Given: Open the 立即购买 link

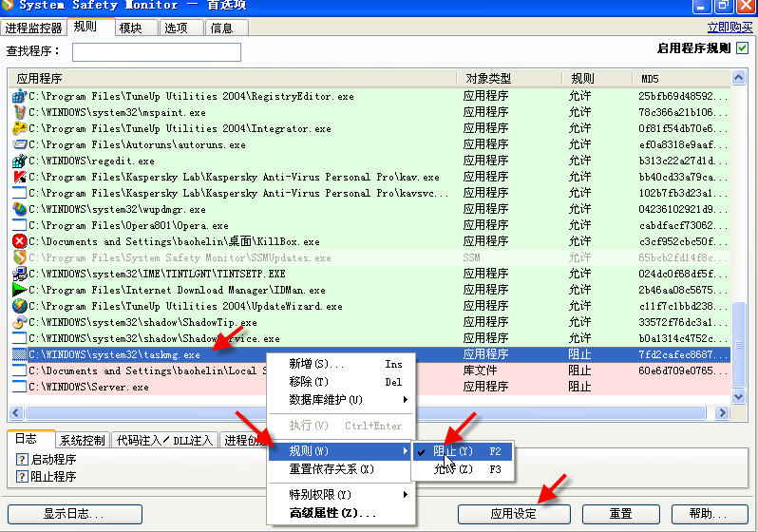Looking at the screenshot, I should point(730,28).
